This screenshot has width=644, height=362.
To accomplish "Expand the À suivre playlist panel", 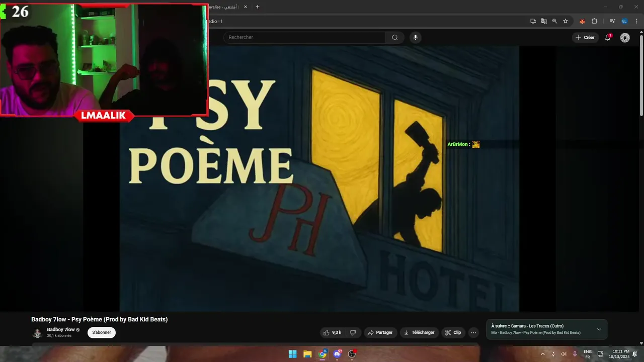I will [x=599, y=329].
